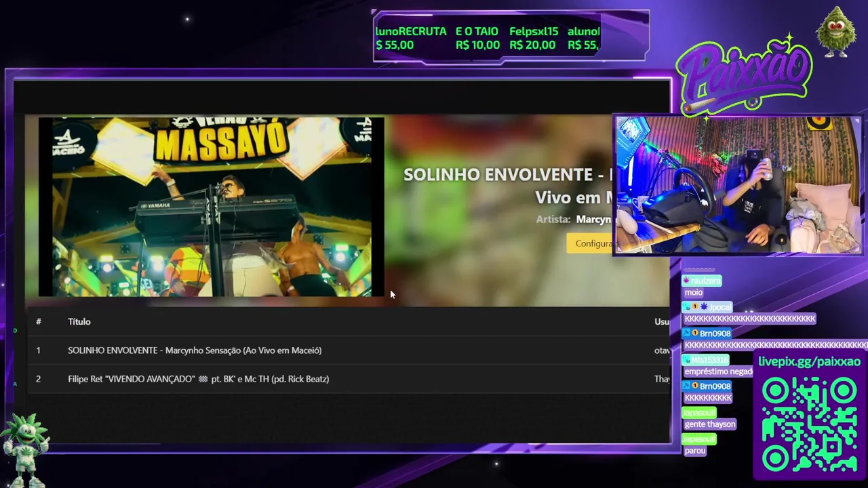This screenshot has height=488, width=868.
Task: Click row number 2 in the queue
Action: [38, 379]
